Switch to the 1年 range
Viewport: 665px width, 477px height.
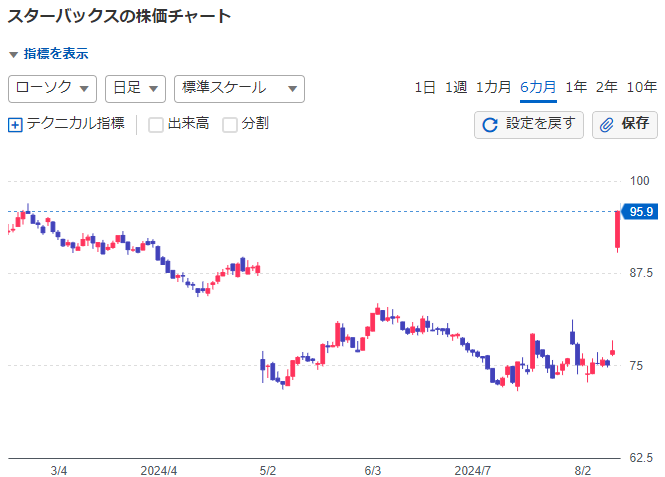pos(576,88)
